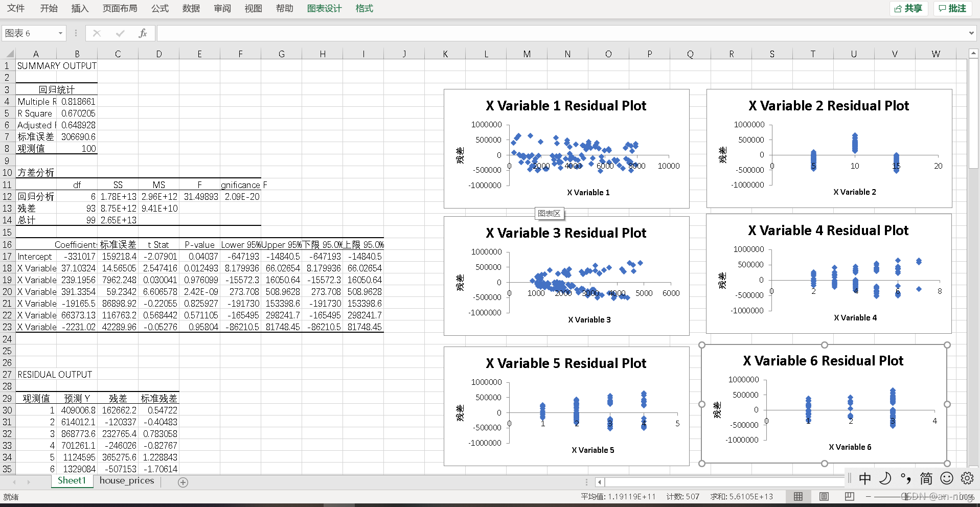980x507 pixels.
Task: Click the formula bar confirm checkmark icon
Action: point(120,33)
